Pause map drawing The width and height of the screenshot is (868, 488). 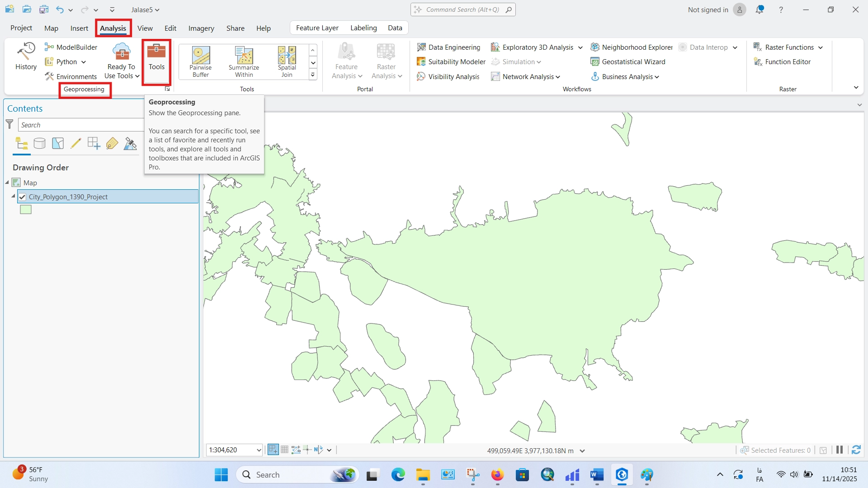[840, 450]
